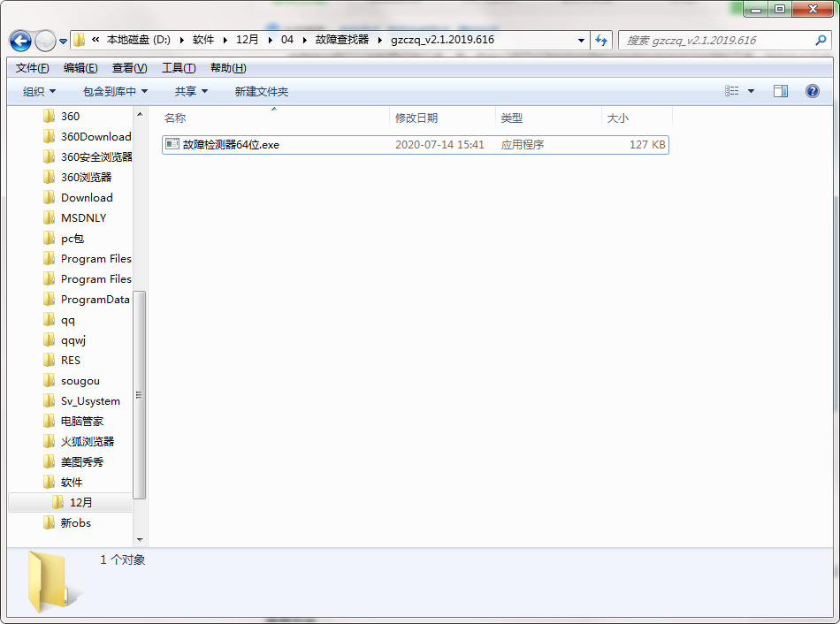
Task: Expand arrow after 软件 in address path
Action: tap(225, 40)
